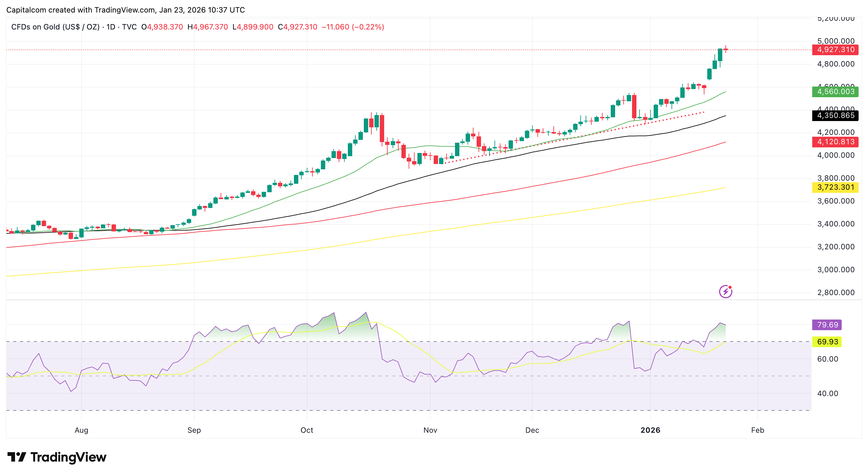Screen dimensions: 868x476
Task: Click the yellow 69.93 RSI average tag
Action: (827, 341)
